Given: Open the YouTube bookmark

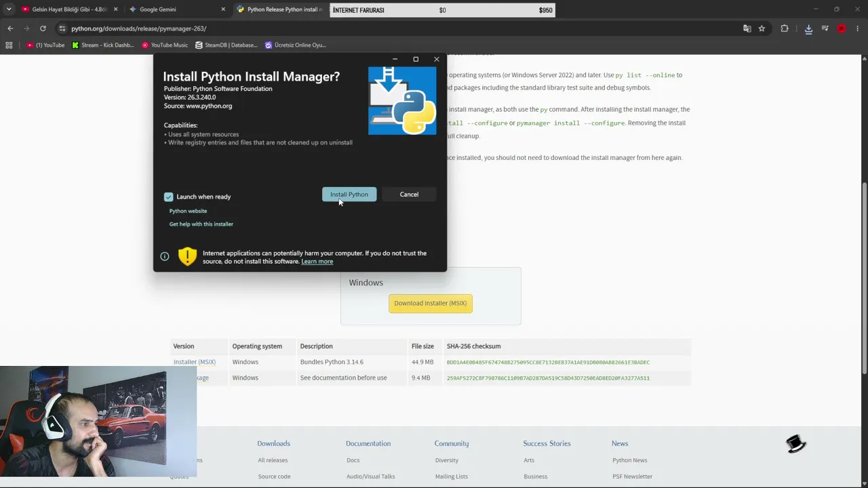Looking at the screenshot, I should pyautogui.click(x=46, y=45).
